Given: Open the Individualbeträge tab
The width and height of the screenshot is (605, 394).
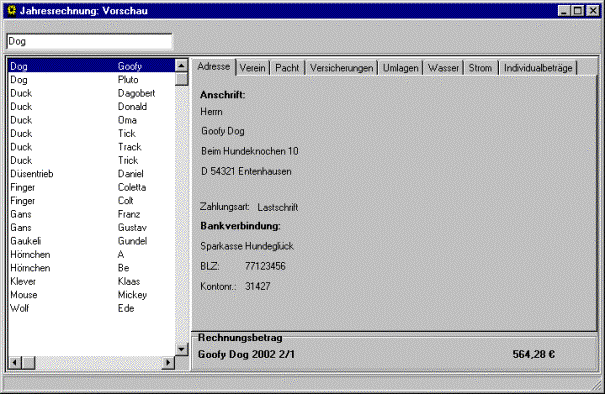Looking at the screenshot, I should pyautogui.click(x=538, y=68).
